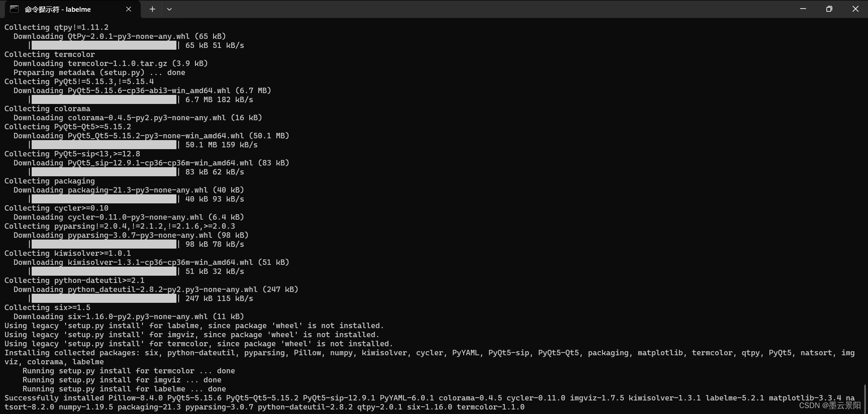Click the 'Collecting termcolor' text line
This screenshot has width=868, height=414.
[50, 54]
